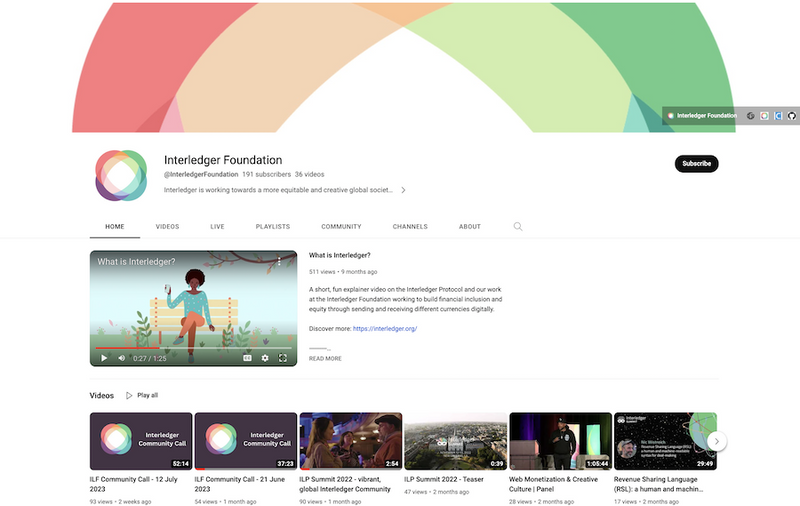The image size is (800, 506).
Task: Expand description with READ MORE
Action: (x=325, y=358)
